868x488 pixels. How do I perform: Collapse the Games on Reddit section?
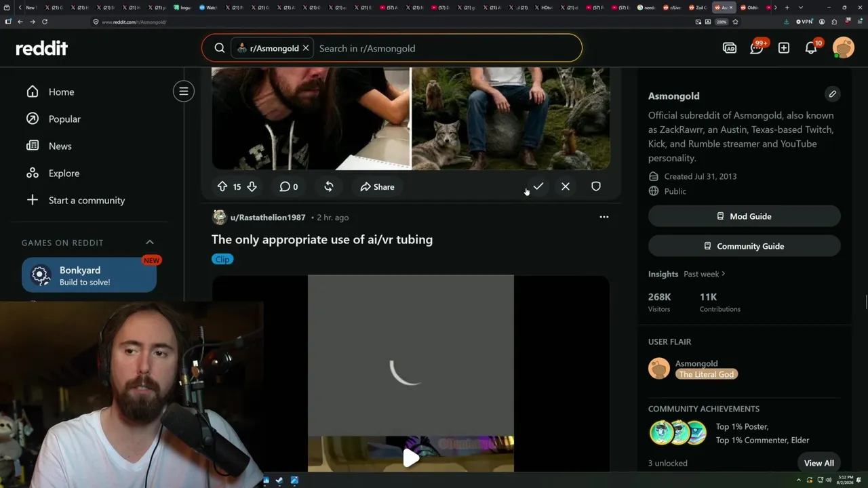[x=150, y=242]
